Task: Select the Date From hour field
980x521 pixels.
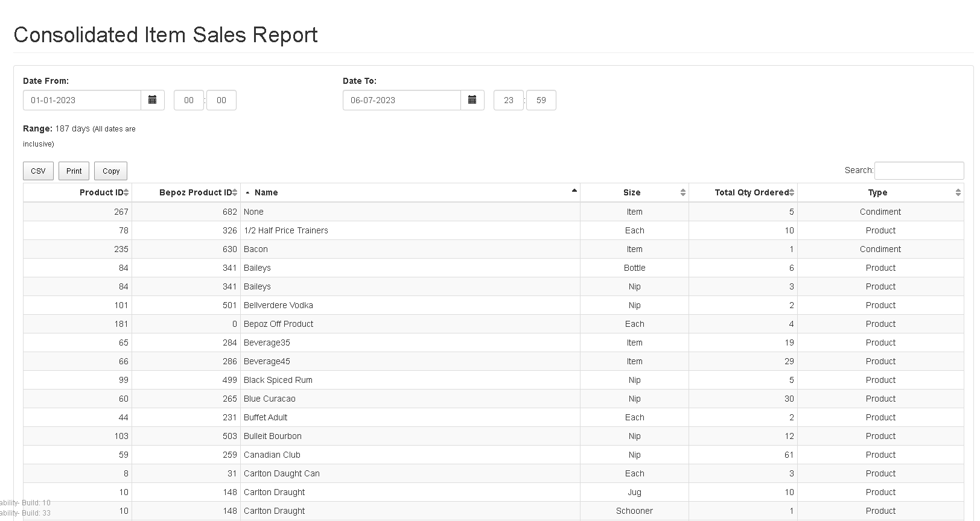Action: (189, 100)
